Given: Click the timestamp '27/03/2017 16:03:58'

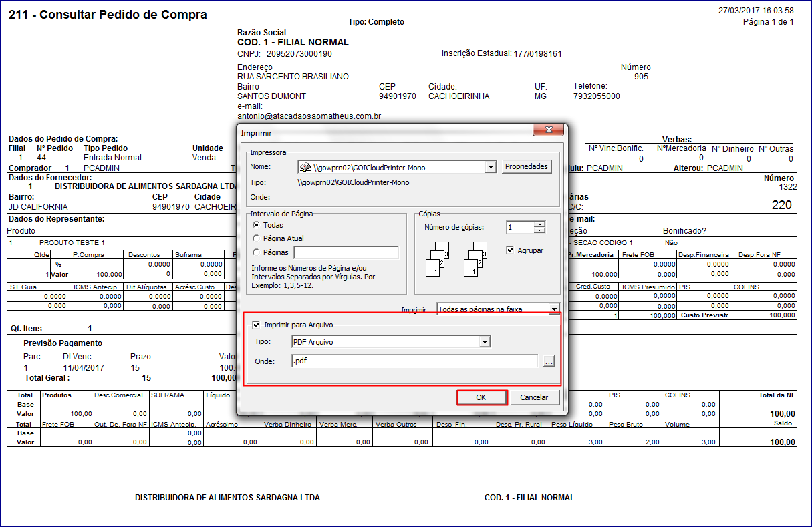Looking at the screenshot, I should pos(756,11).
